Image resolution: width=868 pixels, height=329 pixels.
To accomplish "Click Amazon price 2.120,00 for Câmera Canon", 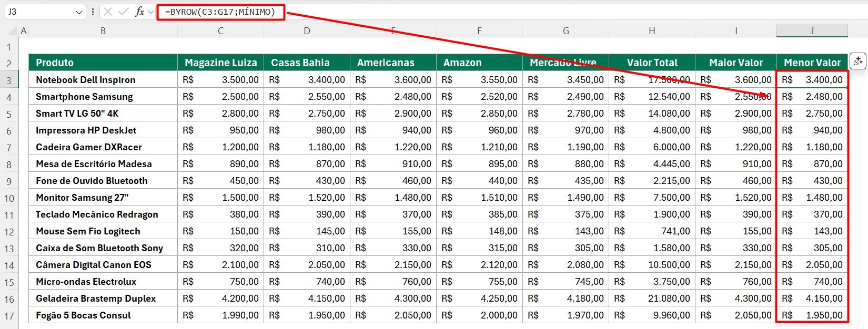I will pyautogui.click(x=479, y=264).
